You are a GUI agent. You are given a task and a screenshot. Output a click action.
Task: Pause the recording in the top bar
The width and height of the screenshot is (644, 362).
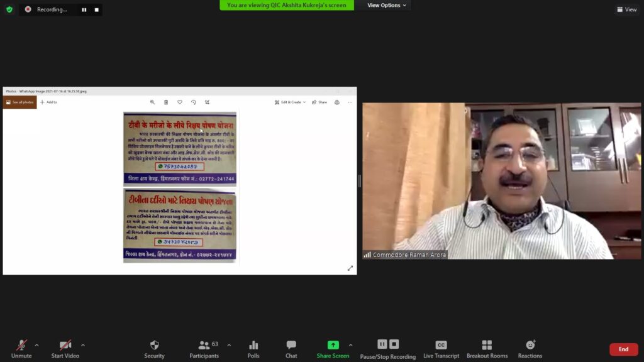tap(84, 9)
